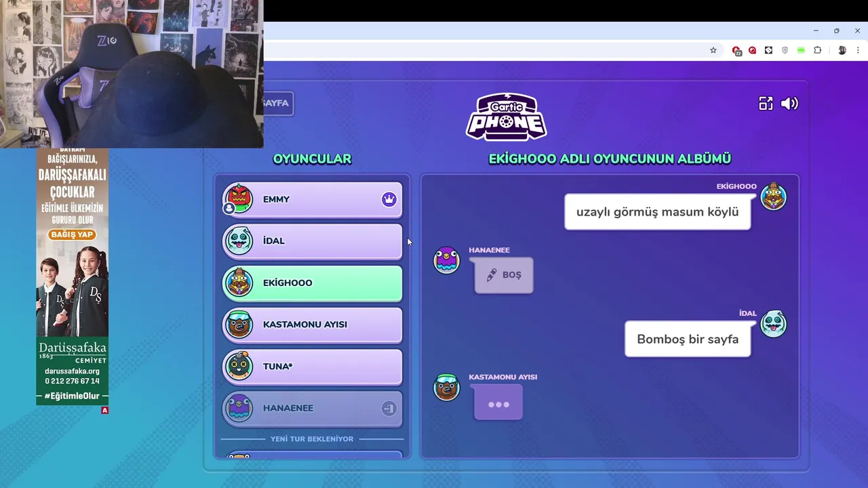
Task: Click the 'YENİ TUR BEKLENİYOR' label
Action: click(312, 439)
